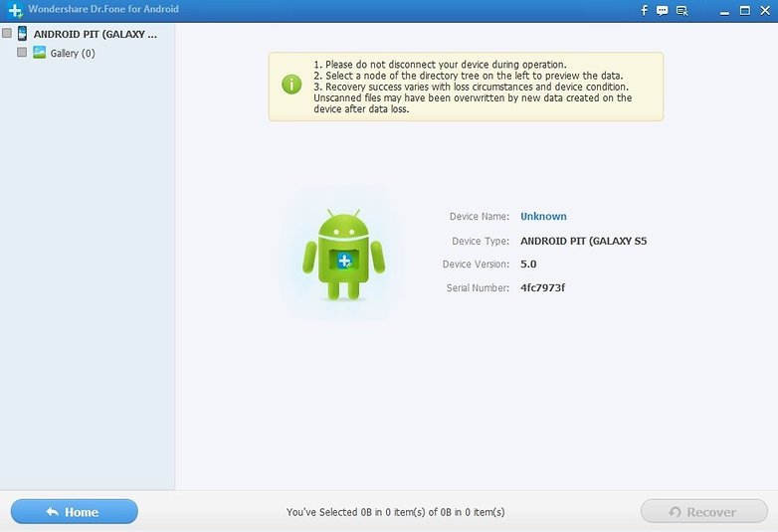Image resolution: width=778 pixels, height=532 pixels.
Task: Click the "You've Selected 0B" status text
Action: point(395,512)
